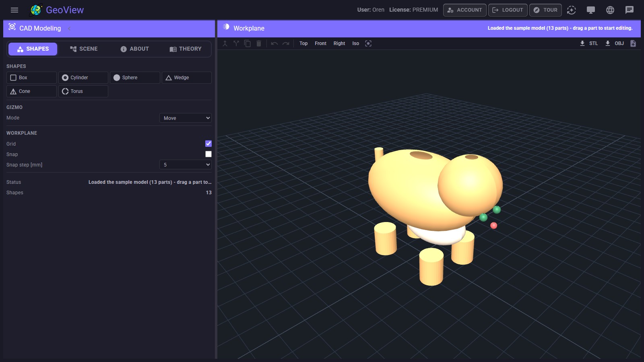Open the Snap step dropdown
The width and height of the screenshot is (644, 362).
pyautogui.click(x=186, y=165)
